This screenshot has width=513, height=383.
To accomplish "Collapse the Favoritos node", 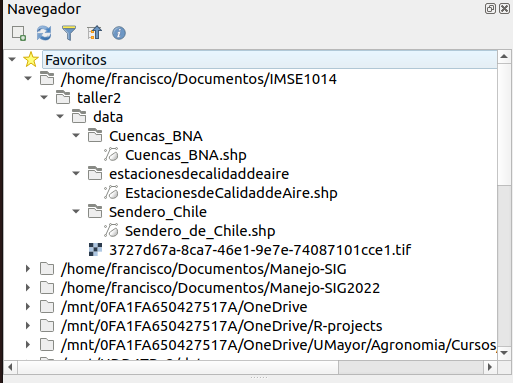I will [x=12, y=60].
